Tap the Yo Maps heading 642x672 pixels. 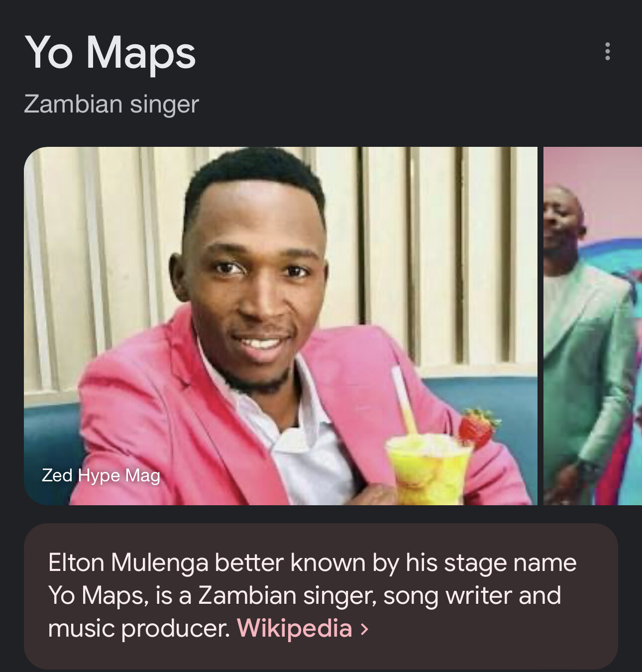110,53
